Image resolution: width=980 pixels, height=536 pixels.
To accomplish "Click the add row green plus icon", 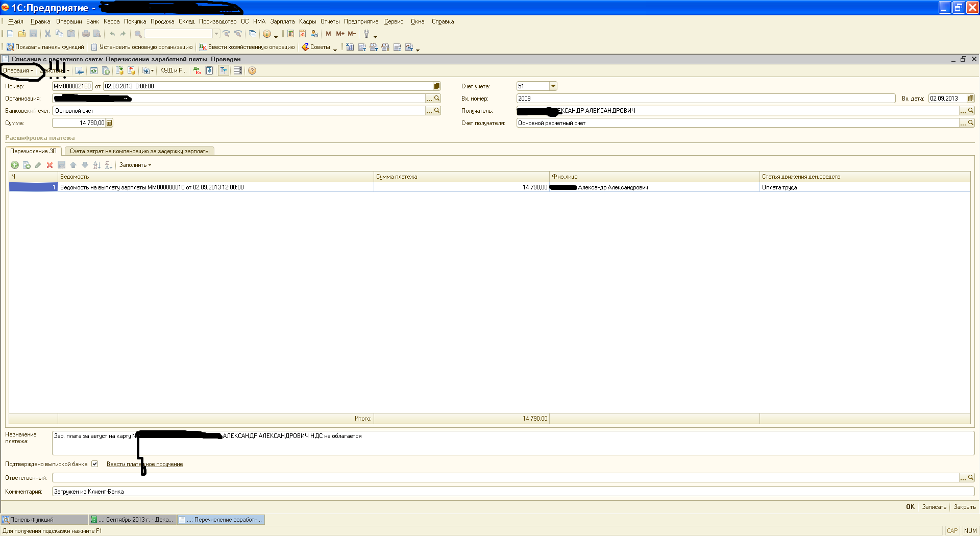I will (x=15, y=165).
